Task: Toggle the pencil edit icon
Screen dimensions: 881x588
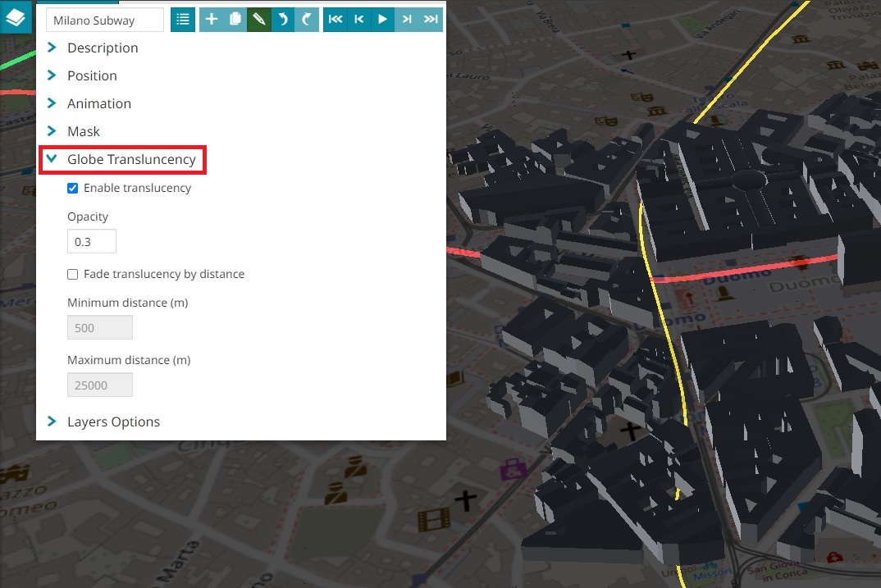Action: point(259,20)
